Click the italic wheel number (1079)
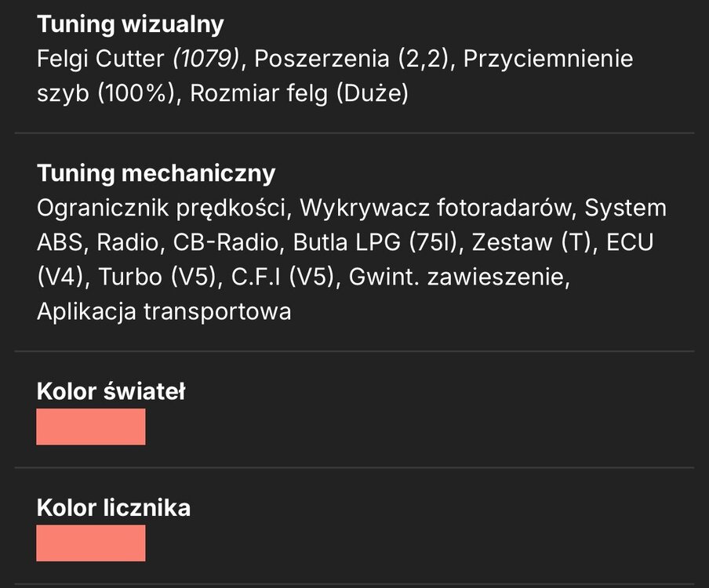Screen dimensions: 709x588 coord(205,59)
